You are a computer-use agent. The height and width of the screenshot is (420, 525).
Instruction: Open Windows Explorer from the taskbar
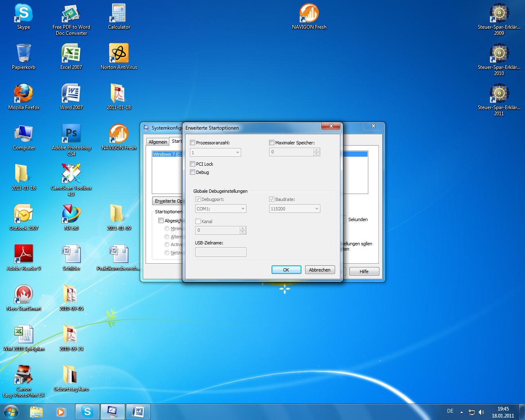(x=36, y=411)
